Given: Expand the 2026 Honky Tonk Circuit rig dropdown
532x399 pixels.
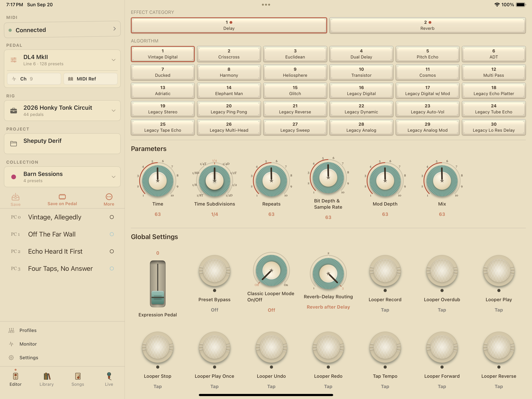Looking at the screenshot, I should [x=114, y=111].
